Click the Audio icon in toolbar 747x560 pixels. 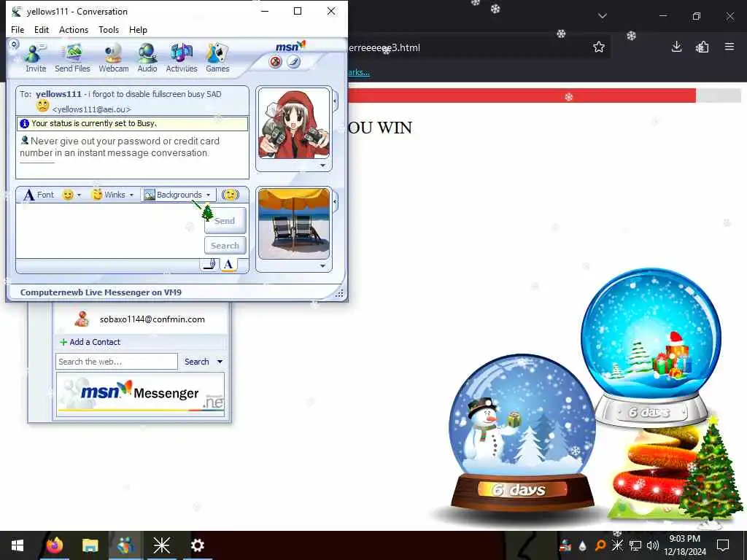point(147,58)
